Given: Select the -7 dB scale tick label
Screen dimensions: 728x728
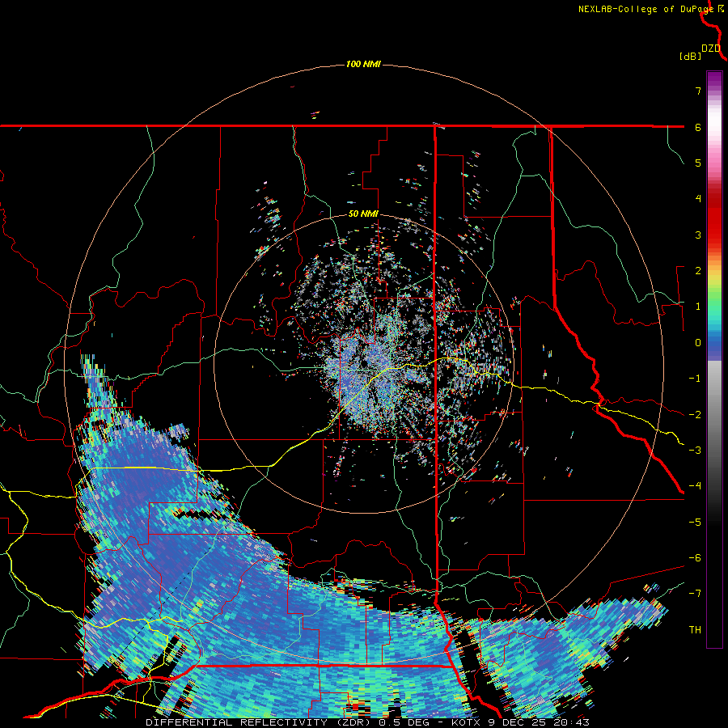Looking at the screenshot, I should pyautogui.click(x=695, y=594).
